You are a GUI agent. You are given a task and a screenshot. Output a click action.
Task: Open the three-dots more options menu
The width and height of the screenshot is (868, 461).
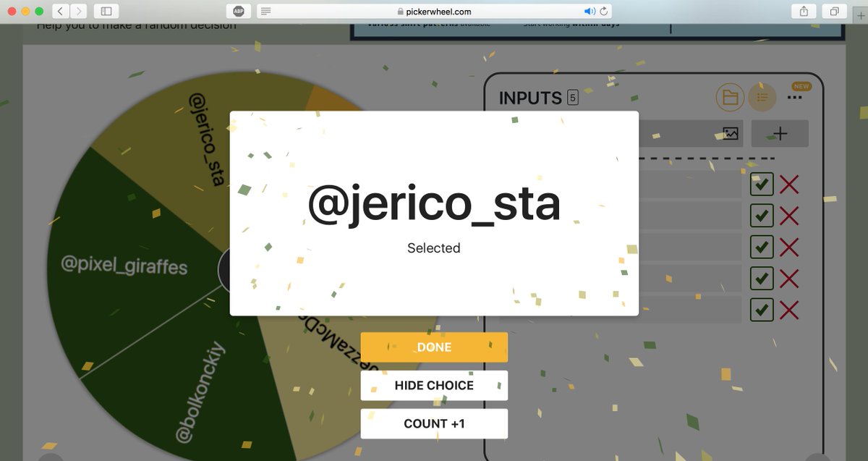[x=795, y=97]
